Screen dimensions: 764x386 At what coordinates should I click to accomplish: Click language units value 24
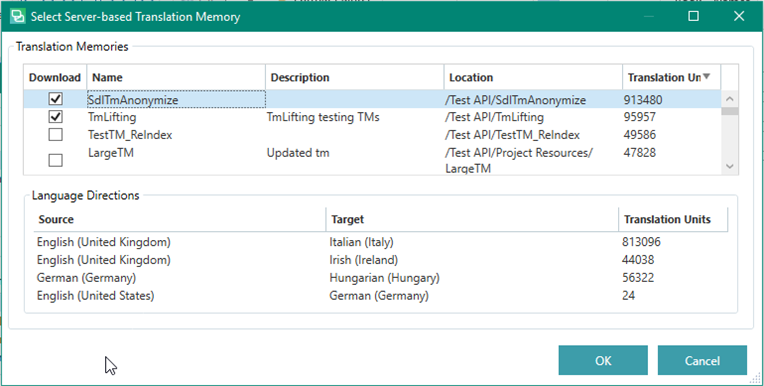point(629,295)
